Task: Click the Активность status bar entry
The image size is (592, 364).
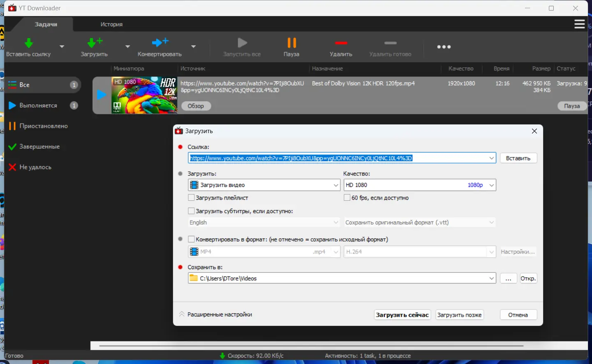Action: point(368,356)
